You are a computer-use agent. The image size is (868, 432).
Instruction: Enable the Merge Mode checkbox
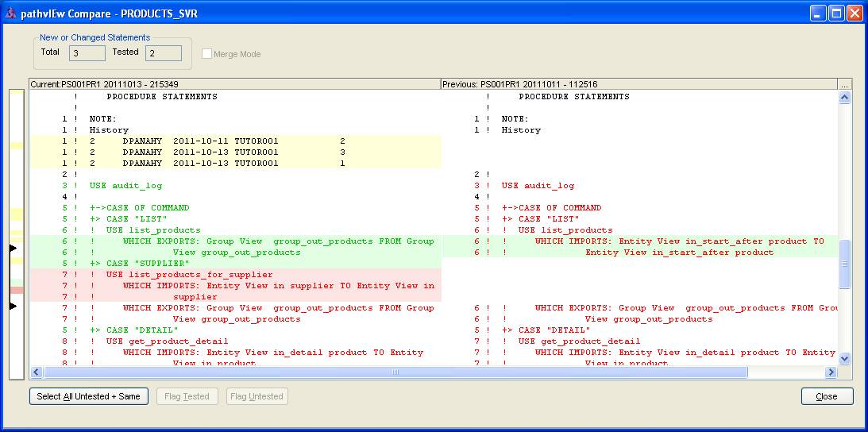coord(207,54)
